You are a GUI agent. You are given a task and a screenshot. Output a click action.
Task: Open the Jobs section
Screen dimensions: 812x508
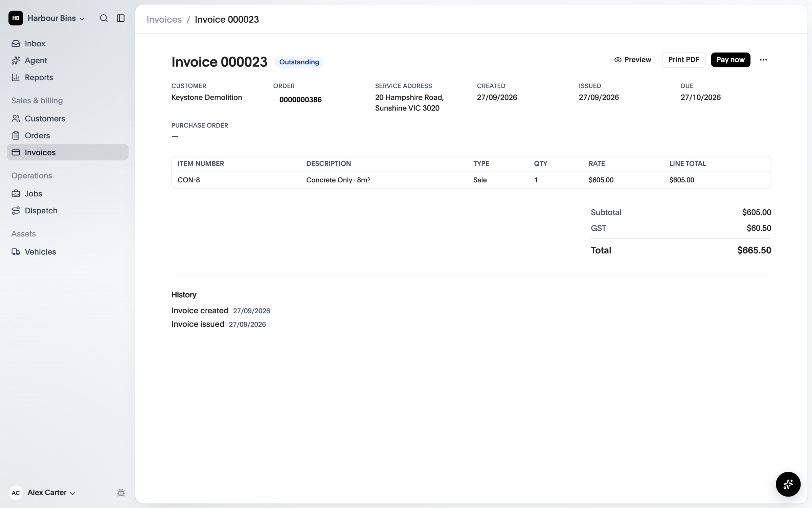[68, 194]
